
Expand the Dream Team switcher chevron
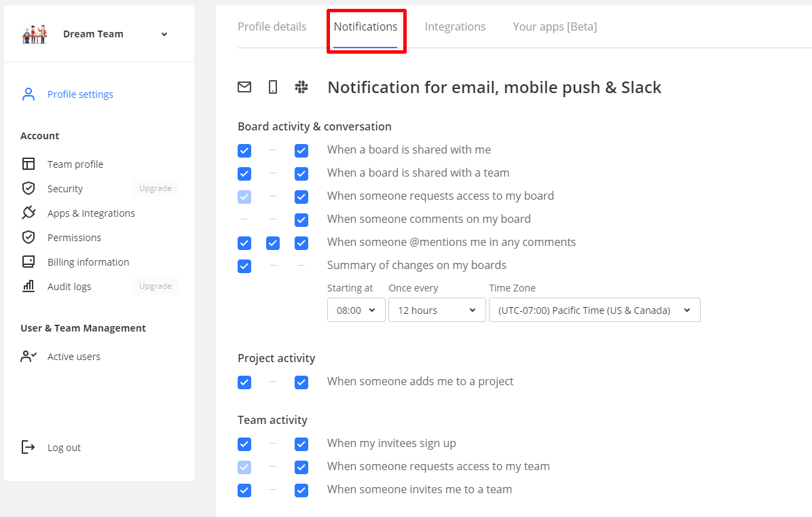(x=164, y=34)
